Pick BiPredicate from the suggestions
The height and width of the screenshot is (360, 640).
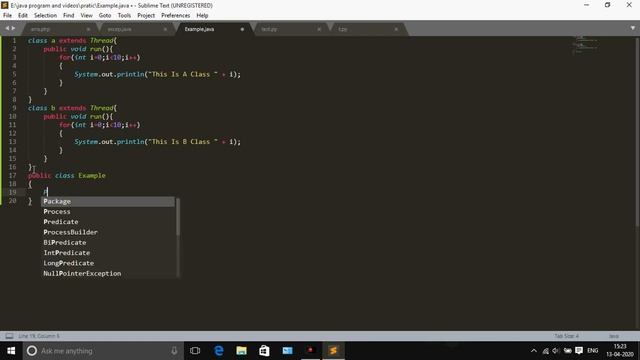tap(108, 242)
